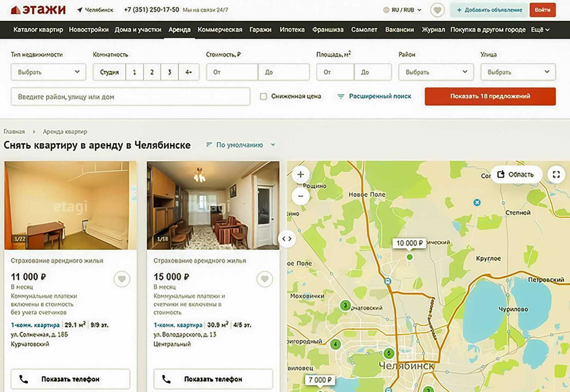Expand map to fullscreen

pyautogui.click(x=556, y=175)
